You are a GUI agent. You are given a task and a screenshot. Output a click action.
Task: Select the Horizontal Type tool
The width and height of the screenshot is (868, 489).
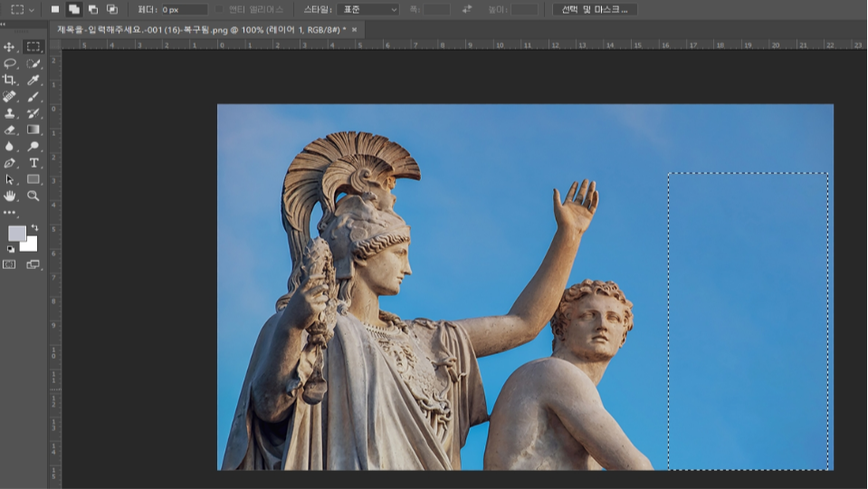click(33, 163)
